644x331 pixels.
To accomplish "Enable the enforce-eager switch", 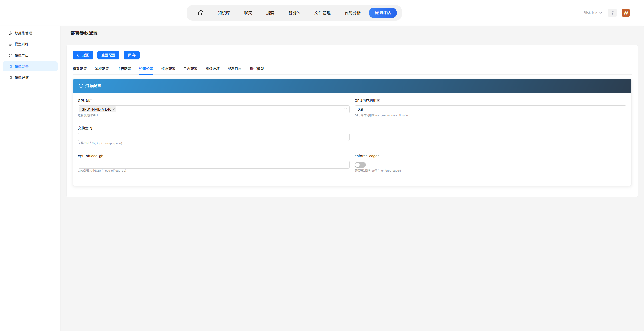I will pos(360,165).
